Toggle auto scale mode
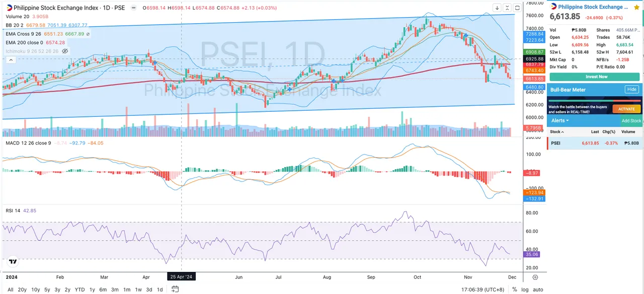The height and width of the screenshot is (294, 644). click(x=538, y=289)
